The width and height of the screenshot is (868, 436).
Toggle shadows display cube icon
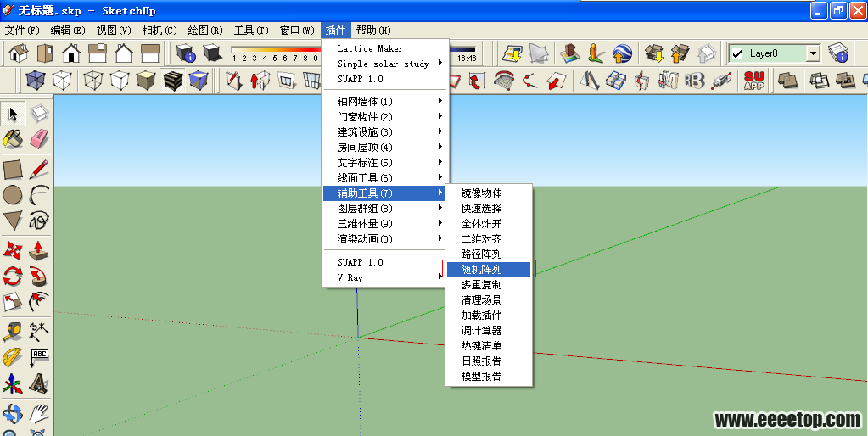[213, 53]
